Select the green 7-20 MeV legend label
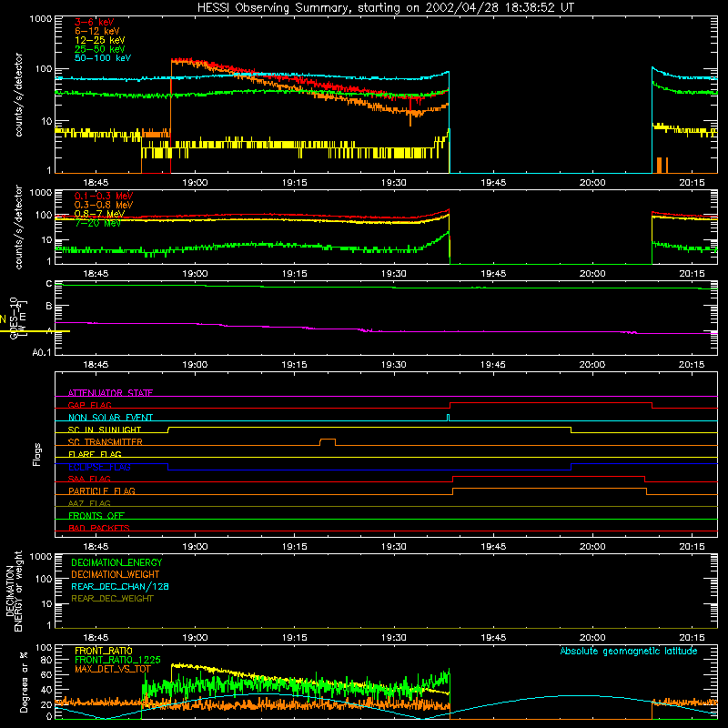The width and height of the screenshot is (728, 728). [x=97, y=223]
